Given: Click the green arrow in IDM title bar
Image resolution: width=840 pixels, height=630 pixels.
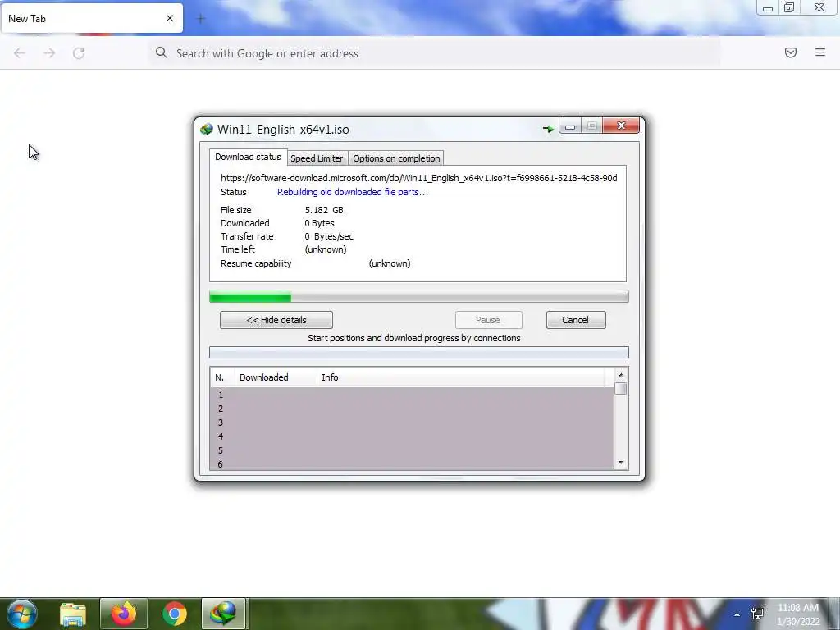Looking at the screenshot, I should point(548,129).
